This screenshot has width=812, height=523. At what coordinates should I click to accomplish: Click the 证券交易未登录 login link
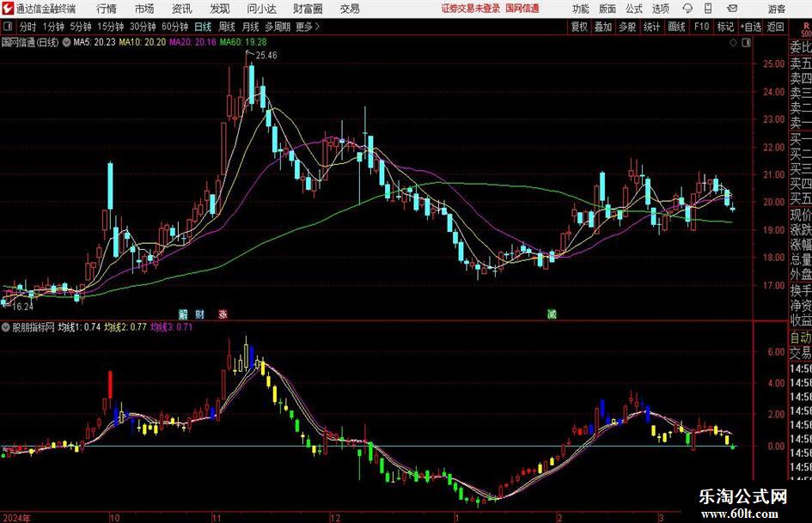(x=471, y=9)
